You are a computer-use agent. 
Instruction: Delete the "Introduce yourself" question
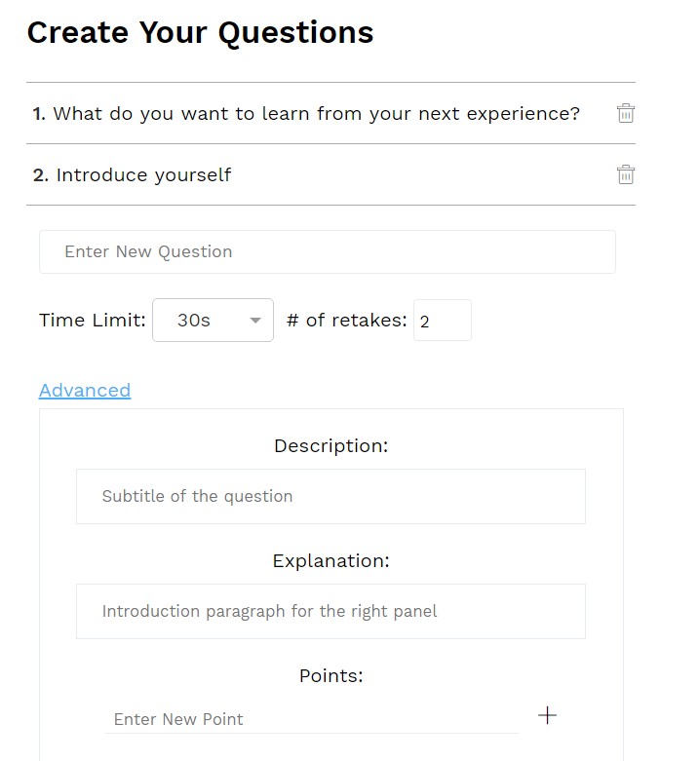625,174
